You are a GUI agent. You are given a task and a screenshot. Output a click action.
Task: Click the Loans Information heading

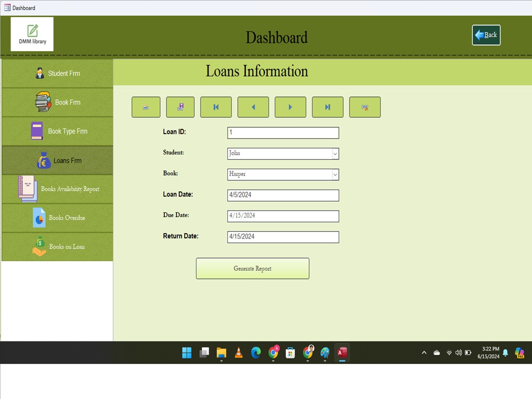pos(257,71)
